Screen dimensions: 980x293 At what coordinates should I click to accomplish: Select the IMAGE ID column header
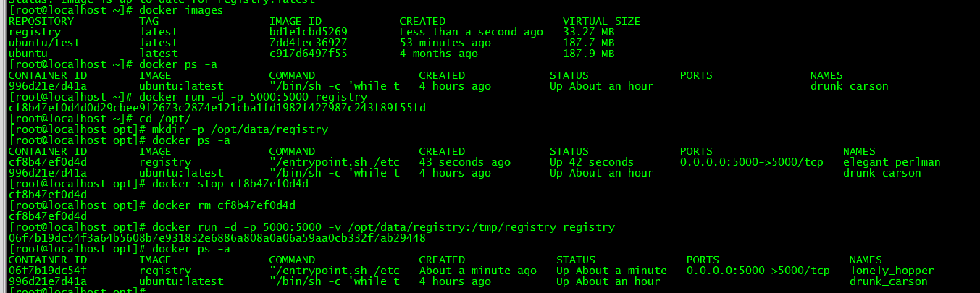point(296,21)
